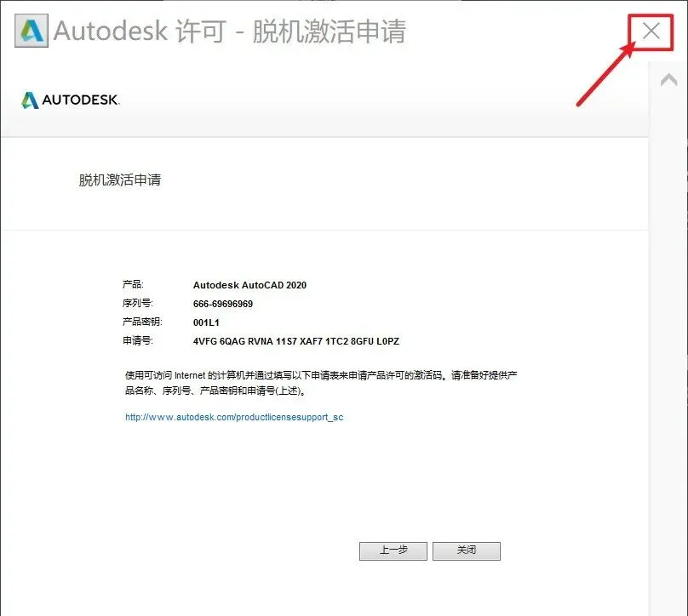The width and height of the screenshot is (688, 616).
Task: Click the 申请号 field label
Action: tap(137, 340)
